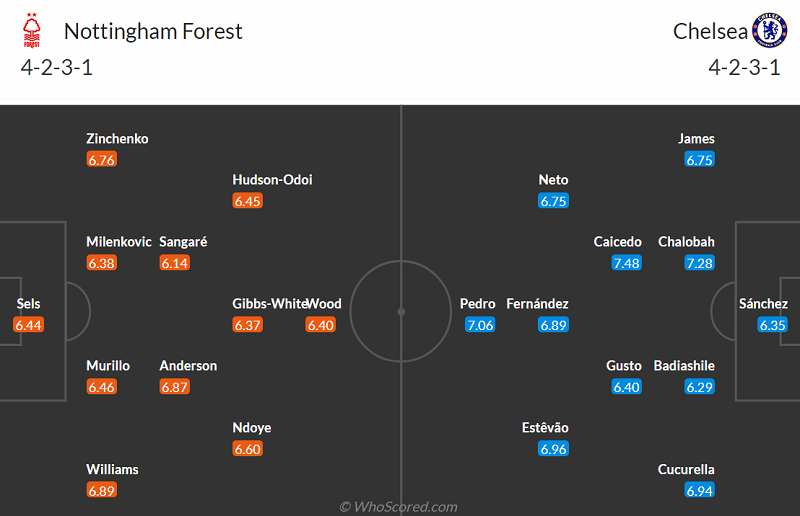Click Reece James's player name
Viewport: 800px width, 516px height.
point(696,139)
